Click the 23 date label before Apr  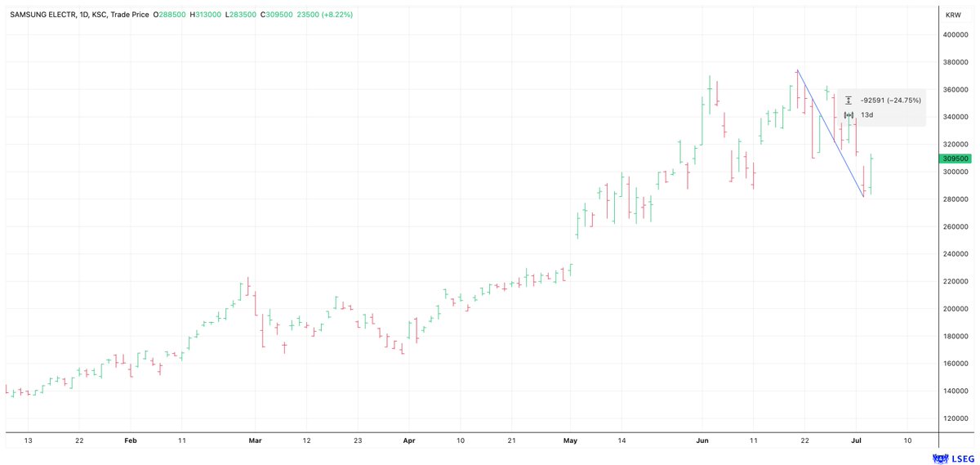point(357,440)
